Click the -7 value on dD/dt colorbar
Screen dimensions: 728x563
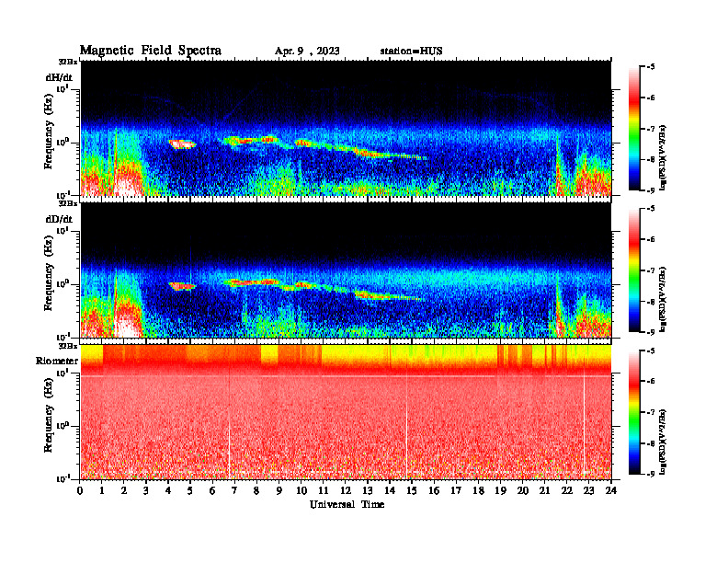pos(651,270)
